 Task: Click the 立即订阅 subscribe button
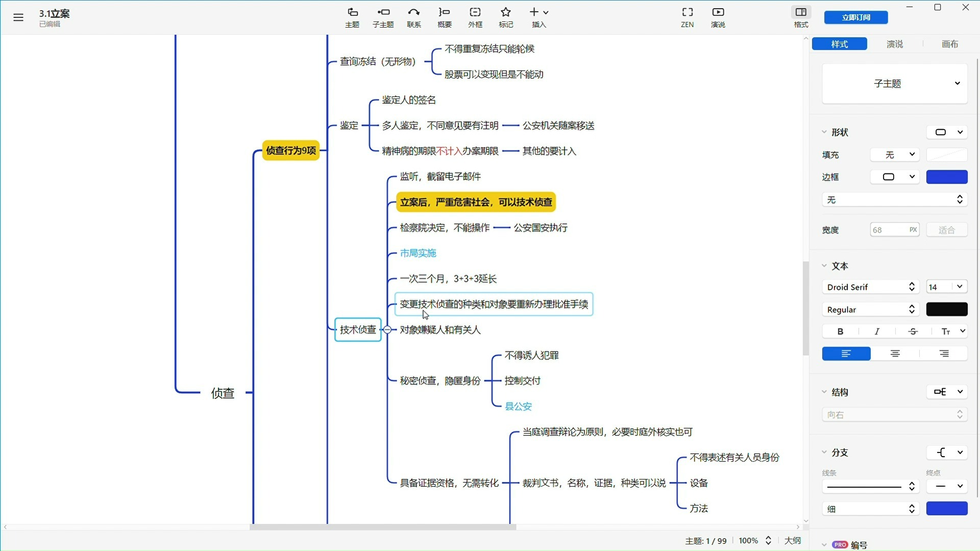click(x=855, y=17)
